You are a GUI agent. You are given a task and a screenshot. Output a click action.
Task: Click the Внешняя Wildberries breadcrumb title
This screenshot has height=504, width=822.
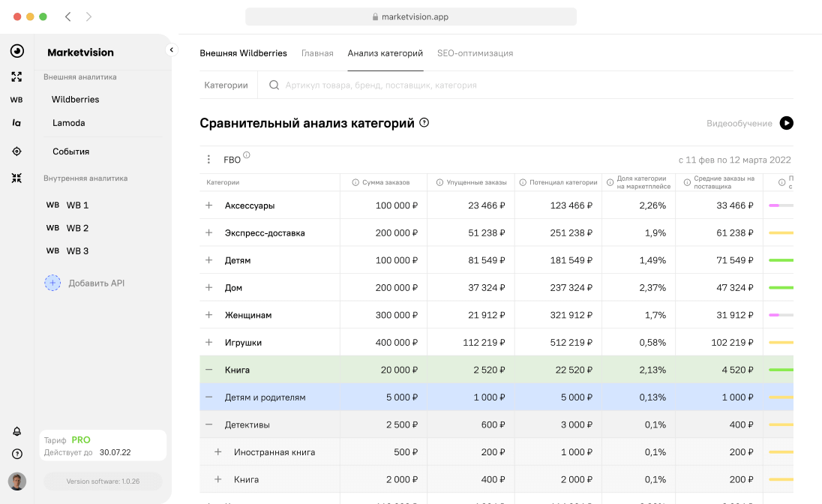point(243,53)
